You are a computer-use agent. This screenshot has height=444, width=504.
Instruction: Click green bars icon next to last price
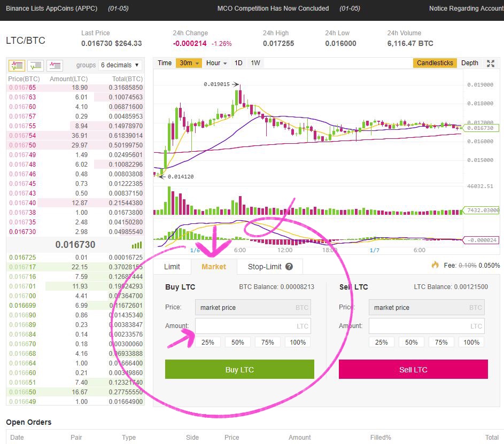[x=137, y=245]
